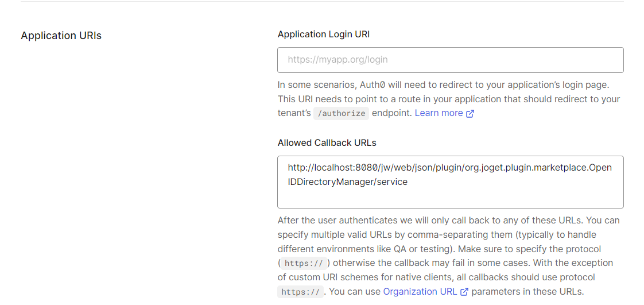Follow the Organization URL link
644x305 pixels.
(420, 292)
